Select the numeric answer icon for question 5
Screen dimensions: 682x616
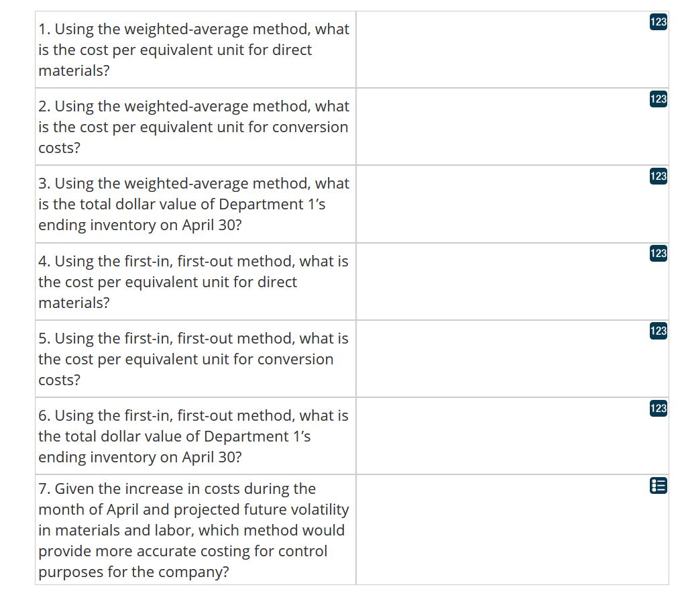click(658, 331)
